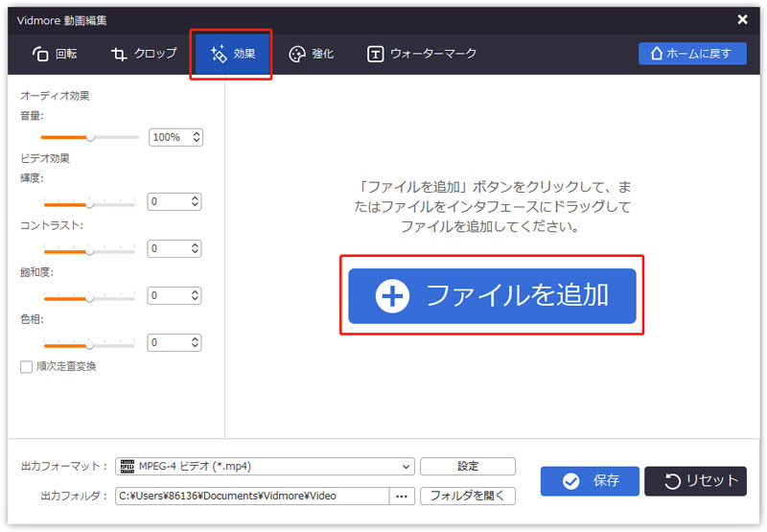767x532 pixels.
Task: Click the ビデオ効果 section label
Action: point(45,158)
